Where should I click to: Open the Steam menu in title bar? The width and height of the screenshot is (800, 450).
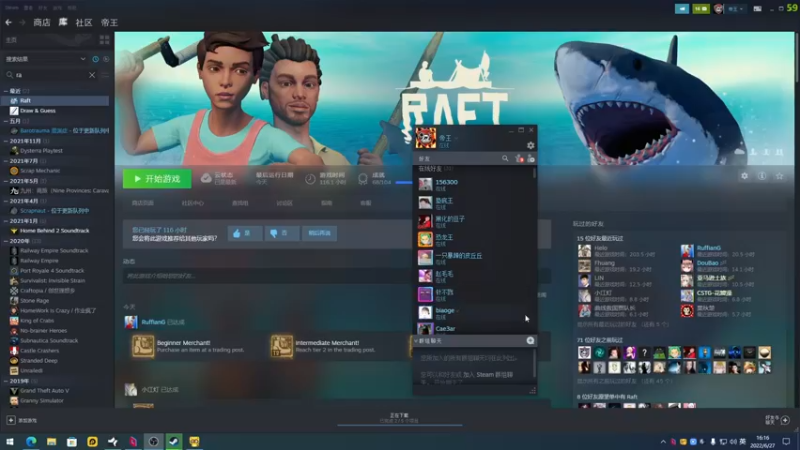(x=12, y=8)
